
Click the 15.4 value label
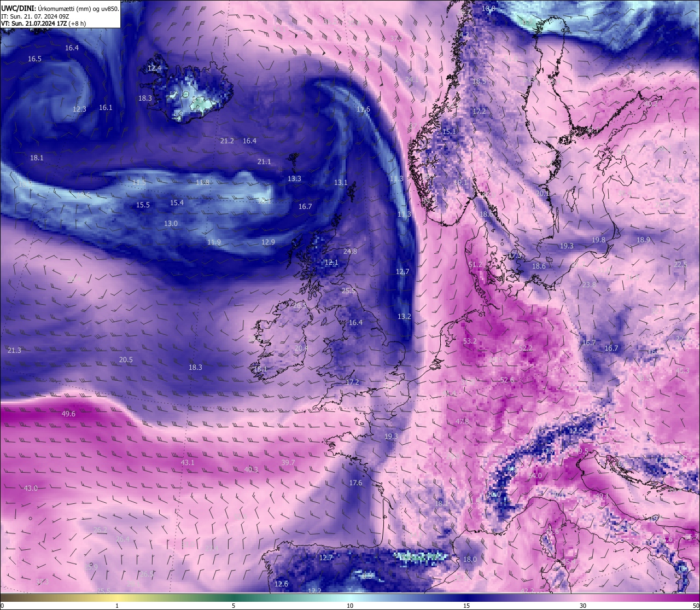point(177,202)
